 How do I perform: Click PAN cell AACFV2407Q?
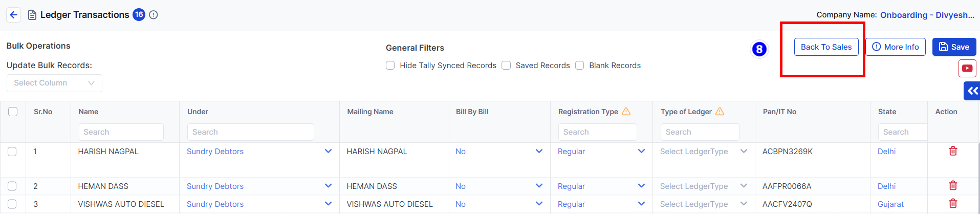pyautogui.click(x=787, y=204)
